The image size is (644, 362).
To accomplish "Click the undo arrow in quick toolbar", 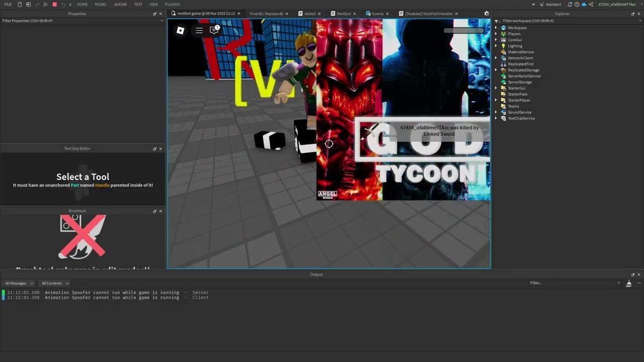I will click(63, 5).
